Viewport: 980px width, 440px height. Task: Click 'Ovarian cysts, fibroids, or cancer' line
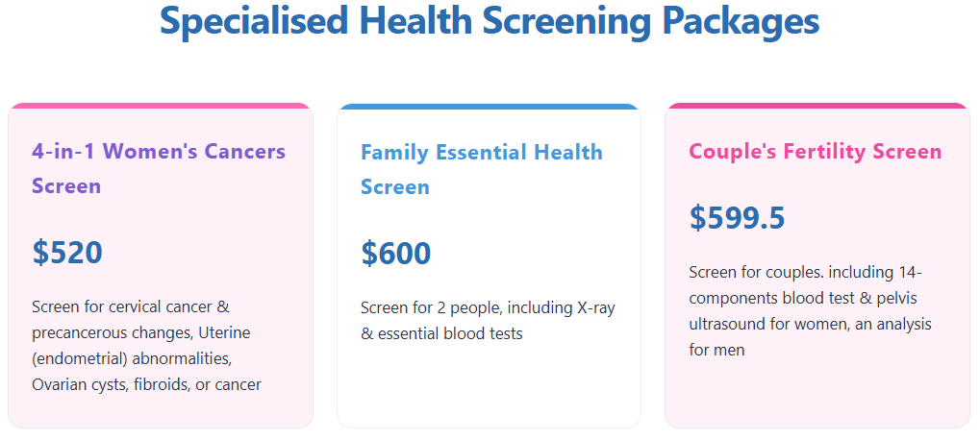(x=146, y=384)
